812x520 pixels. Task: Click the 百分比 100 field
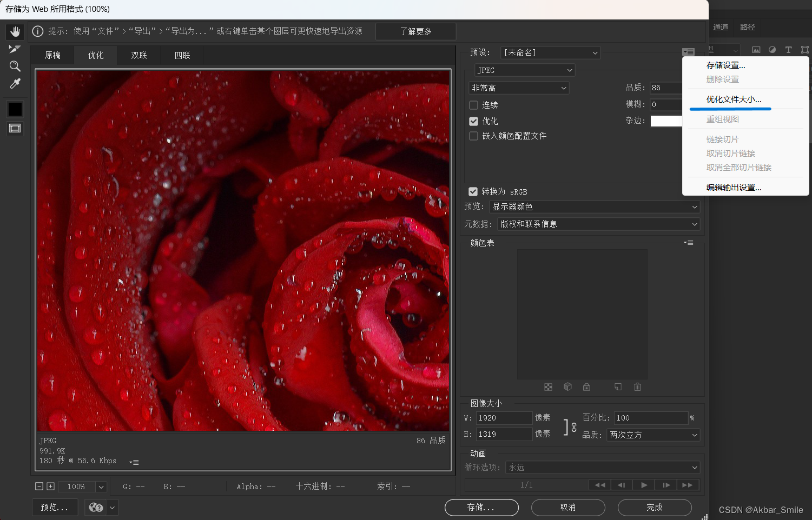pos(651,418)
